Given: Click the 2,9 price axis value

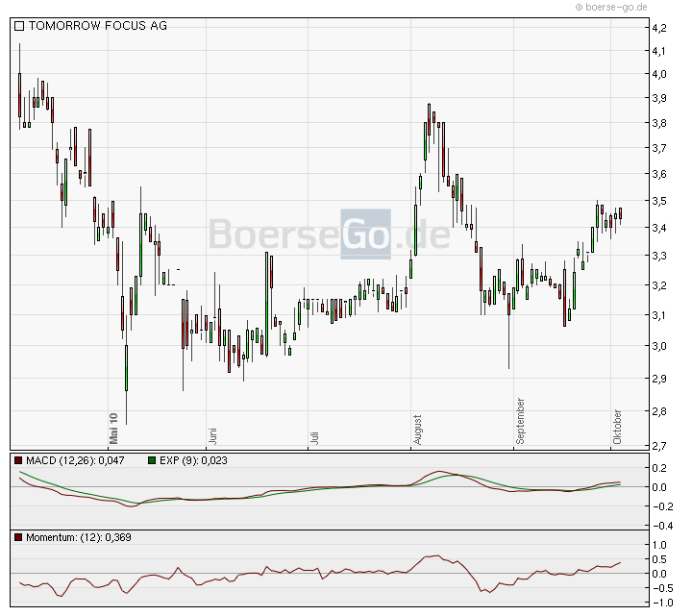Looking at the screenshot, I should [659, 379].
